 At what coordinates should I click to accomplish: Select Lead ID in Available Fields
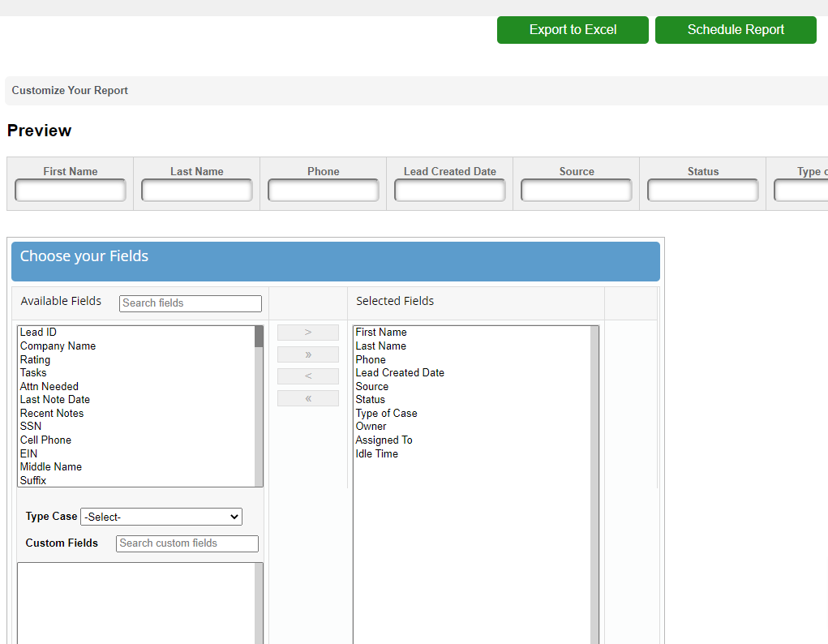coord(38,333)
